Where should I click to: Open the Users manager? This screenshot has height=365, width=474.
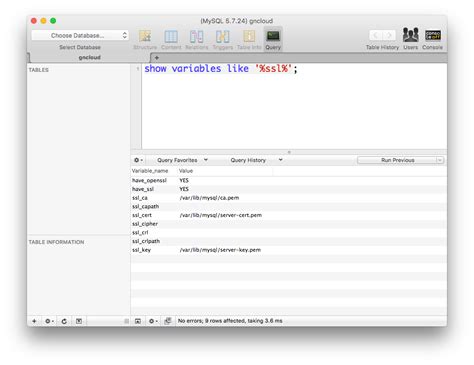point(411,39)
